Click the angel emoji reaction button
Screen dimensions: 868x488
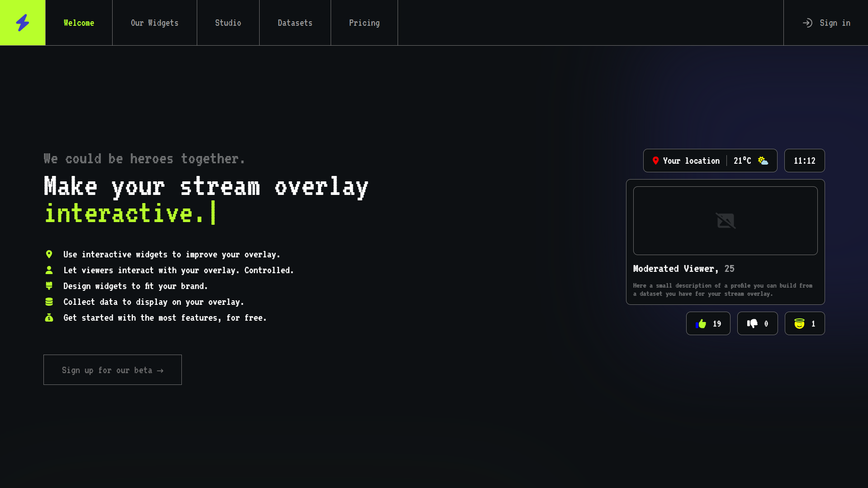click(805, 323)
